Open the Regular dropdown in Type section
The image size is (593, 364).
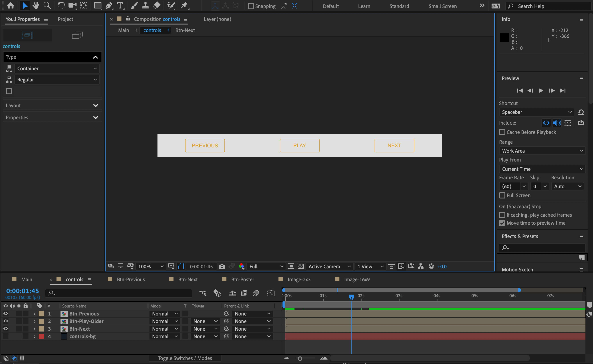[x=57, y=79]
